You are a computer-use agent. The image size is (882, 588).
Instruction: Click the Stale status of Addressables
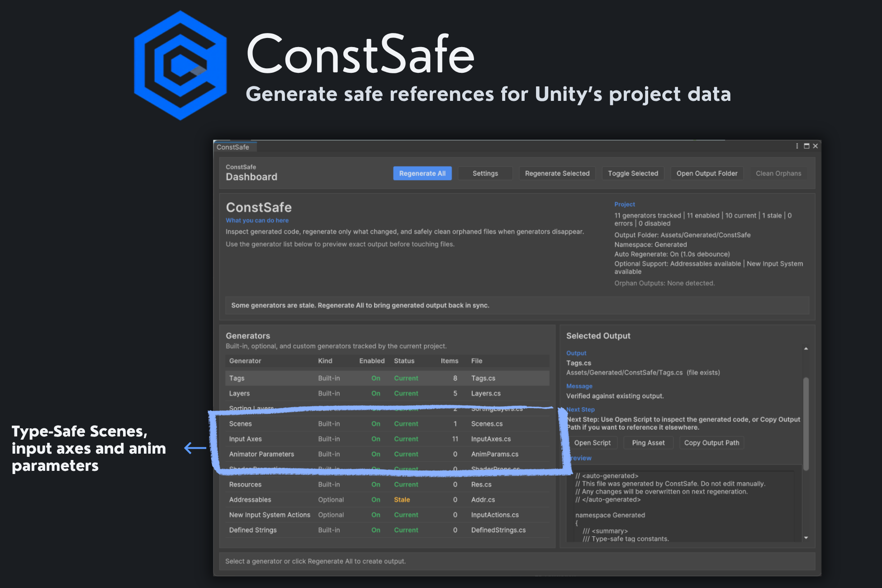point(402,500)
